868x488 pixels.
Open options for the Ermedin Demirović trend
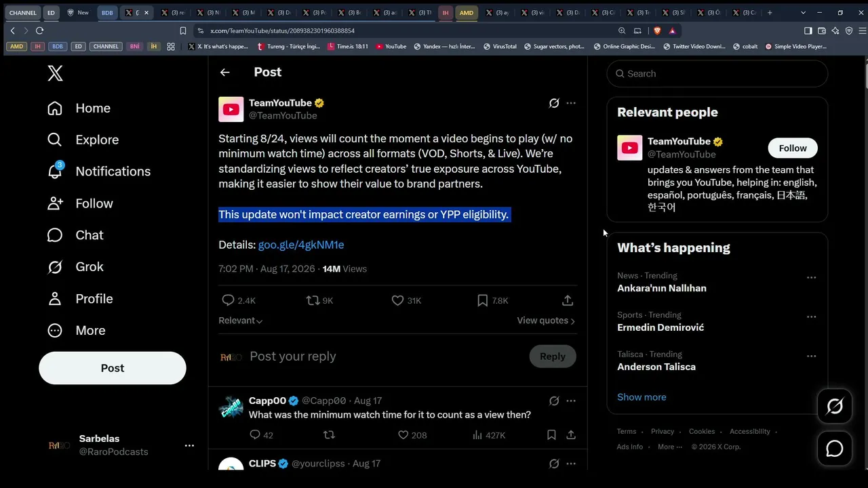point(811,317)
